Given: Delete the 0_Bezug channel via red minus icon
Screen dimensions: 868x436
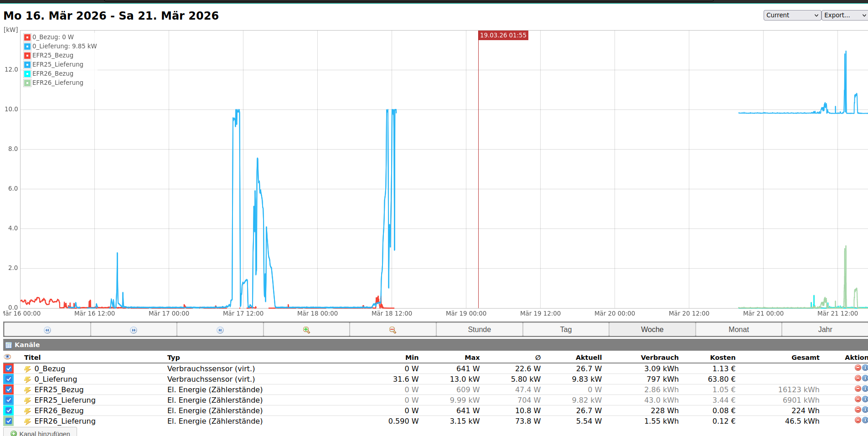Looking at the screenshot, I should pyautogui.click(x=858, y=368).
